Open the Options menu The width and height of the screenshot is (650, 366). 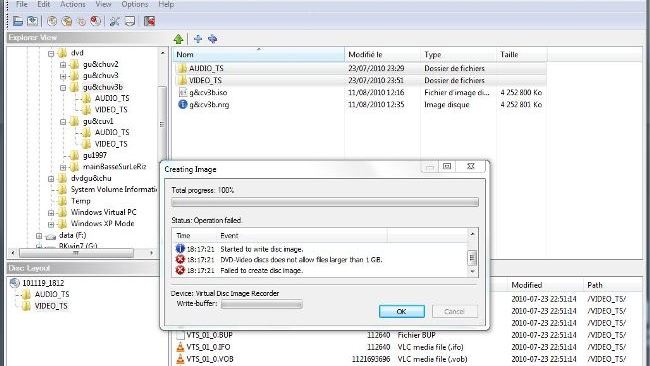click(135, 4)
